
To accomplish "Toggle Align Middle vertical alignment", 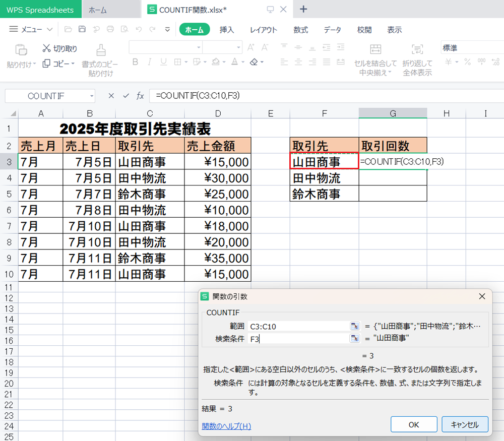I will [298, 47].
